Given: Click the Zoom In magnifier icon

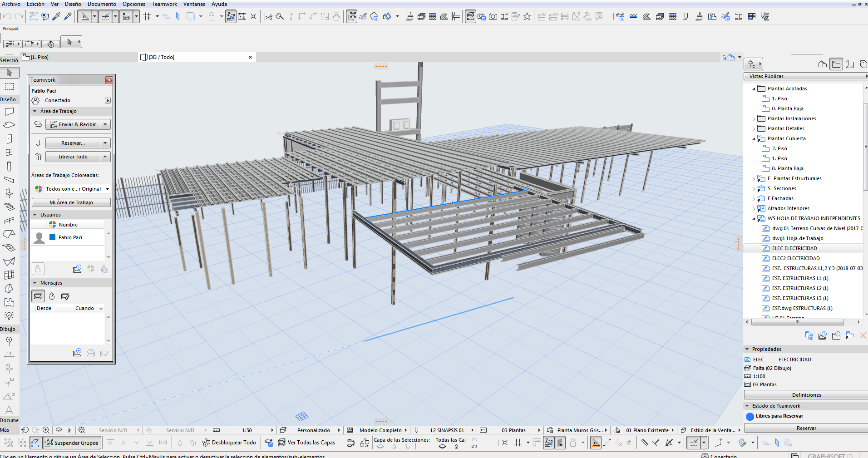Looking at the screenshot, I should 46,430.
